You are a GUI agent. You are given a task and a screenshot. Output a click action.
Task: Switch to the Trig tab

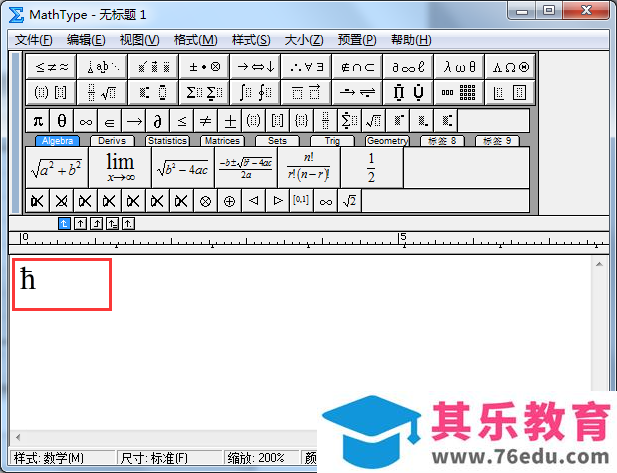333,141
